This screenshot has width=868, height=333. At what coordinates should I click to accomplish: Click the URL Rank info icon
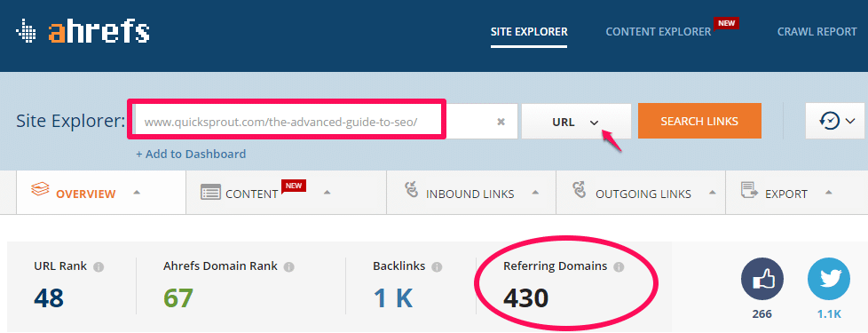click(99, 267)
